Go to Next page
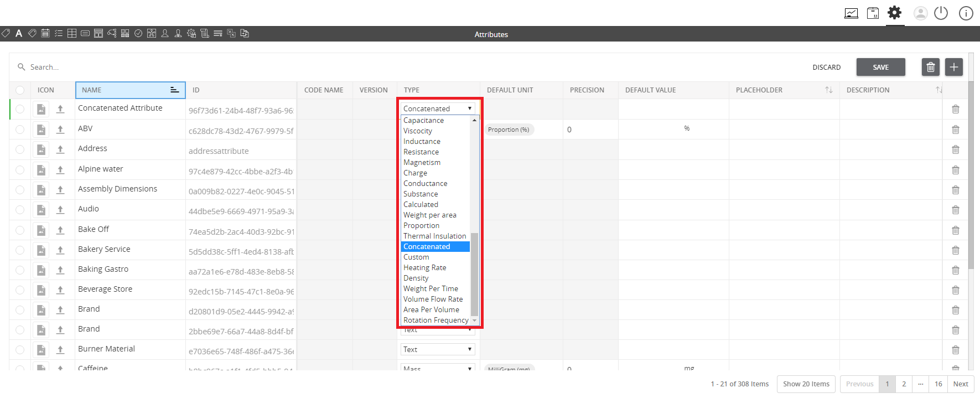Viewport: 980px width, 398px height. 961,384
